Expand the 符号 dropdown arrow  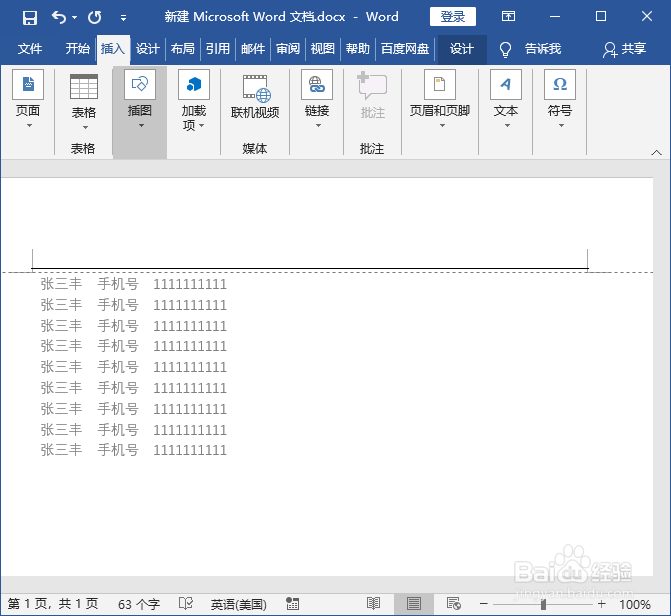561,126
